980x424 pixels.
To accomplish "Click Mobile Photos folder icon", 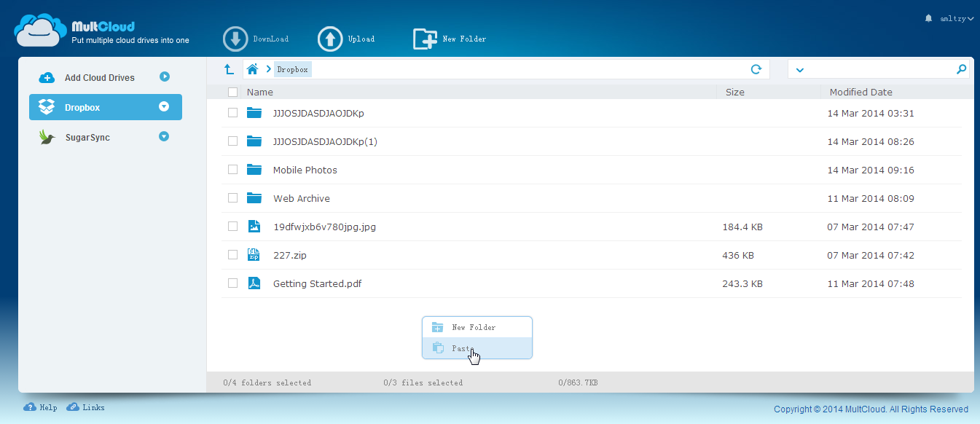I will coord(254,170).
